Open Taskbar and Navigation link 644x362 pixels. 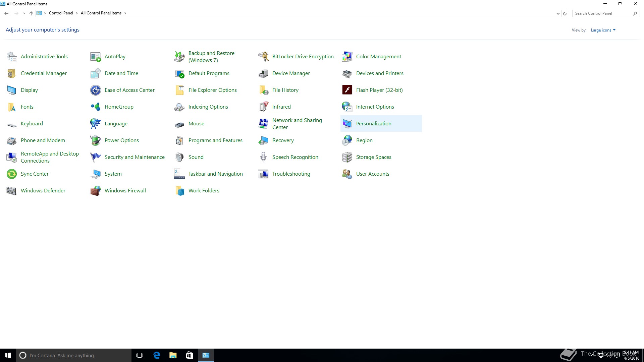tap(216, 174)
